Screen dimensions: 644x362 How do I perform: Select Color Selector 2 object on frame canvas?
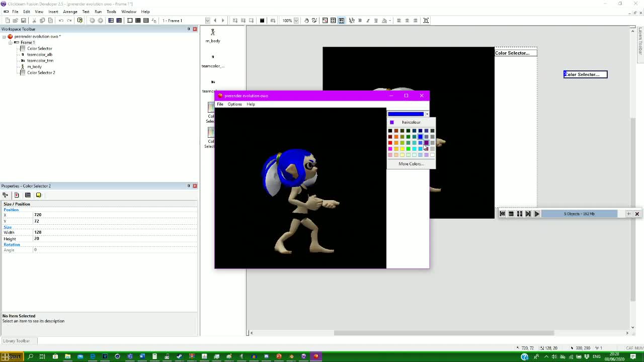tap(585, 74)
